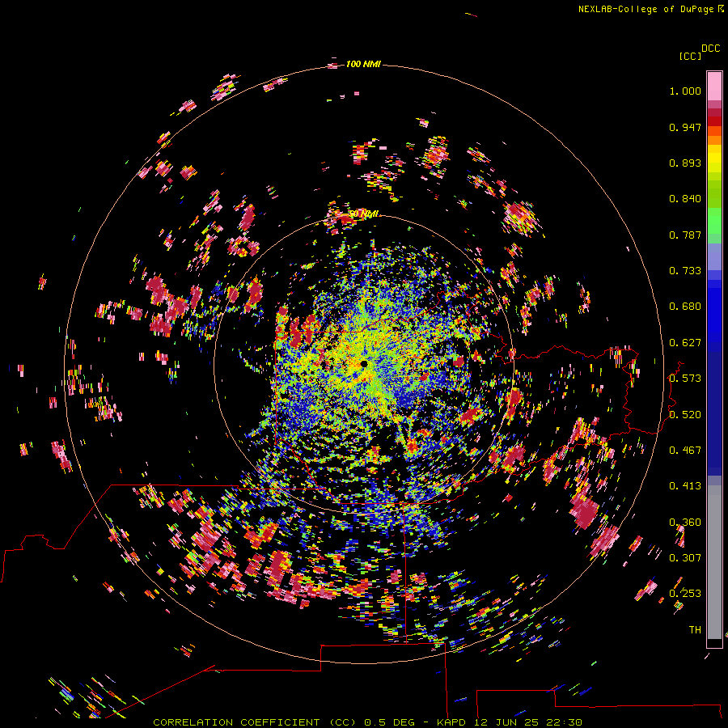Pick the light pink top segment of color bar
This screenshot has height=728, width=728.
pos(714,86)
